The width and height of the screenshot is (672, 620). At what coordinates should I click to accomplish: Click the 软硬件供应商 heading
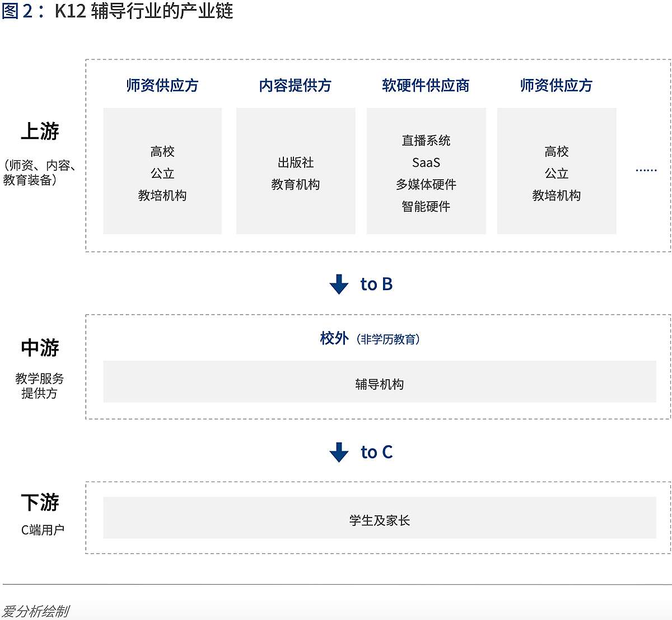pos(426,86)
